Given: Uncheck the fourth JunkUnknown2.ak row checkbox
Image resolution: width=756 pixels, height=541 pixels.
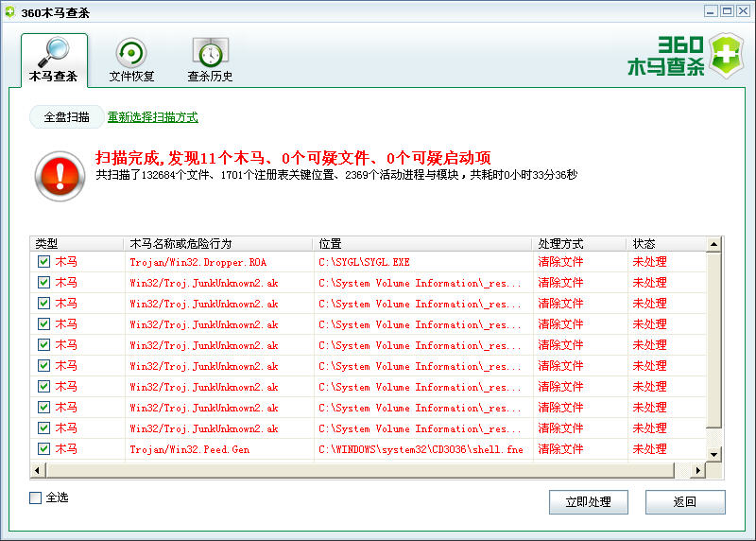Looking at the screenshot, I should [43, 344].
